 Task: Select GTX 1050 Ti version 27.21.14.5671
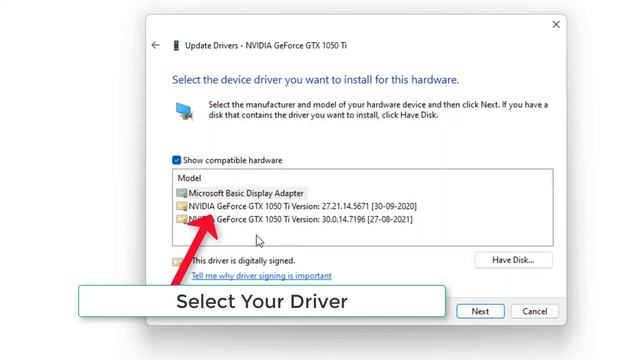click(x=302, y=206)
